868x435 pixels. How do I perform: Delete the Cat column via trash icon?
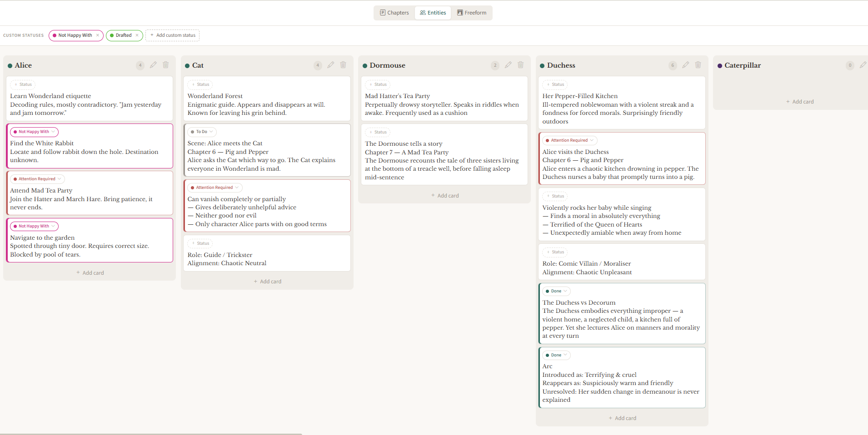[x=343, y=65]
